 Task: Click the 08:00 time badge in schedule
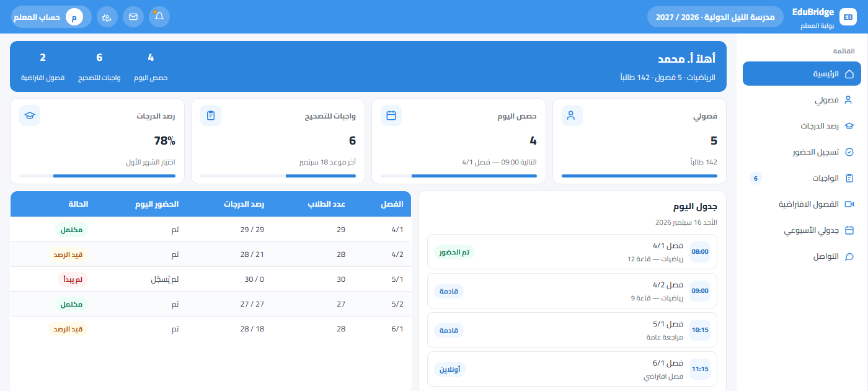pyautogui.click(x=700, y=252)
